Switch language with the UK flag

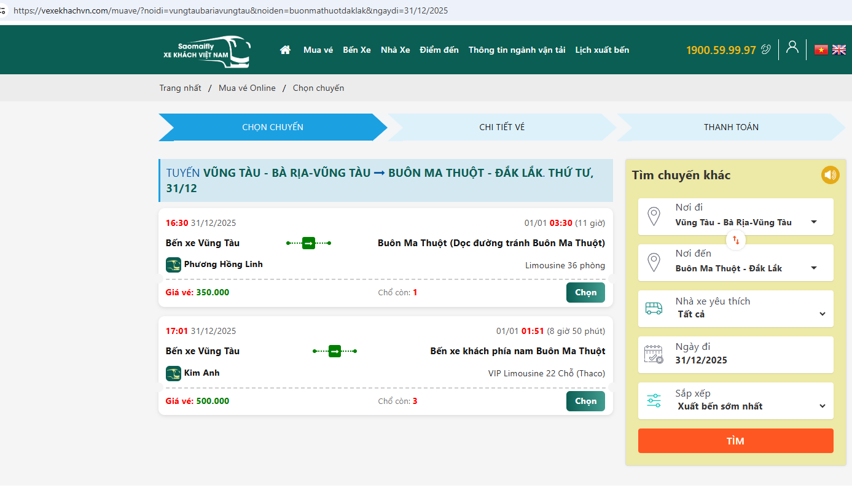coord(838,50)
